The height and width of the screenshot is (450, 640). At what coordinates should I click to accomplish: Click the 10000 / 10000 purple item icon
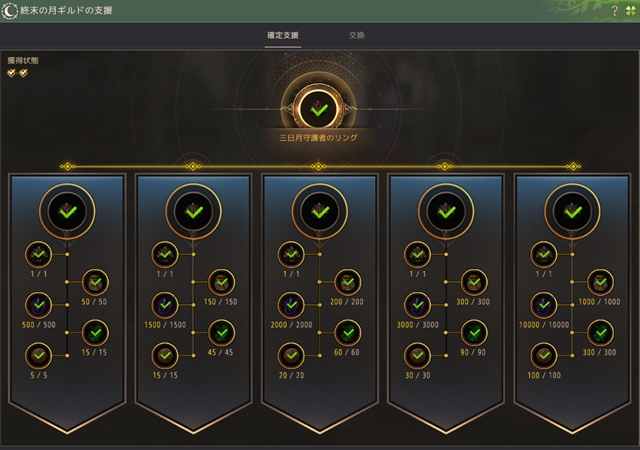tap(544, 305)
